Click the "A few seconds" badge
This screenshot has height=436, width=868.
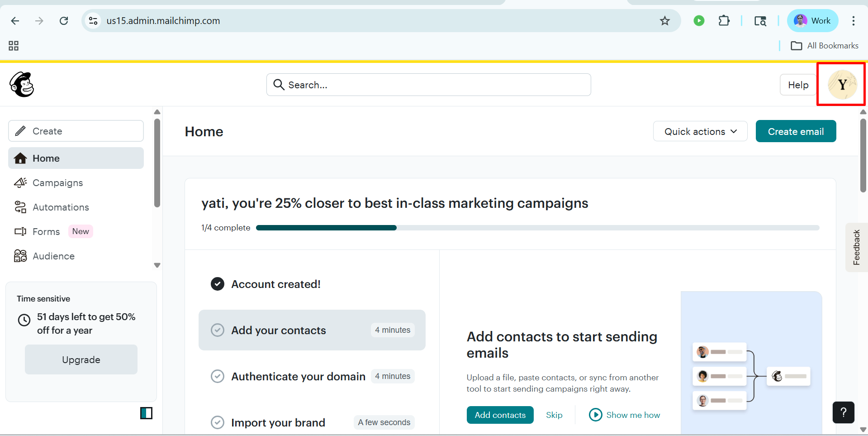pyautogui.click(x=384, y=422)
